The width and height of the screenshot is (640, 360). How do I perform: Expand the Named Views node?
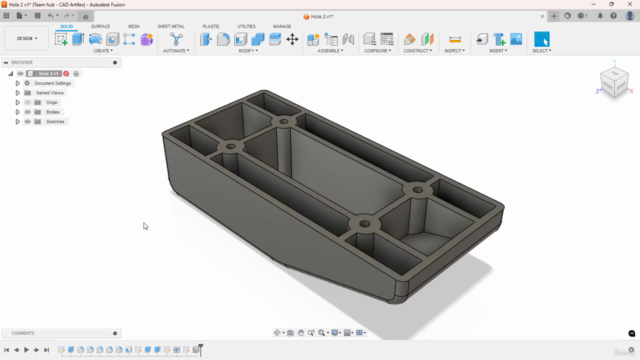[x=18, y=93]
